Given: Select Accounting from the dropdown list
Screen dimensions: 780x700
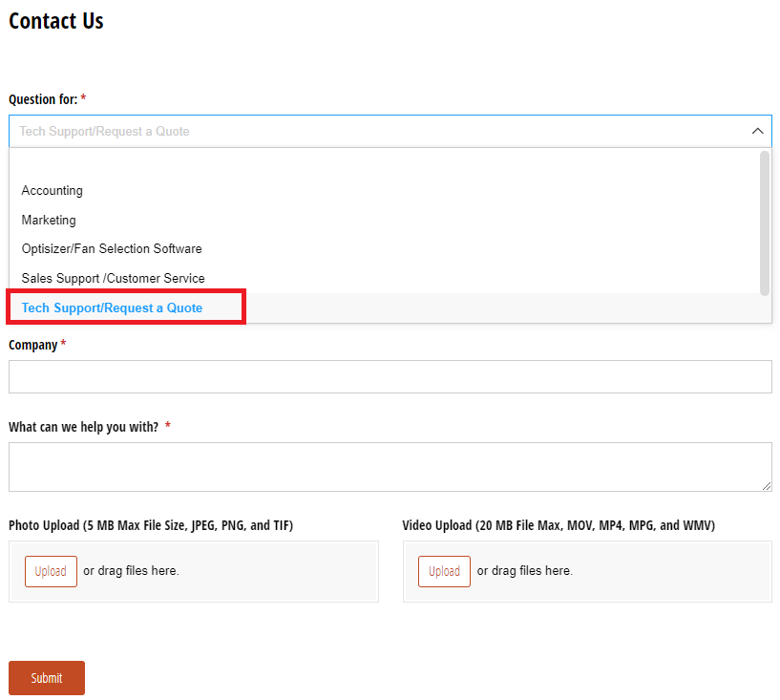Looking at the screenshot, I should pos(53,191).
